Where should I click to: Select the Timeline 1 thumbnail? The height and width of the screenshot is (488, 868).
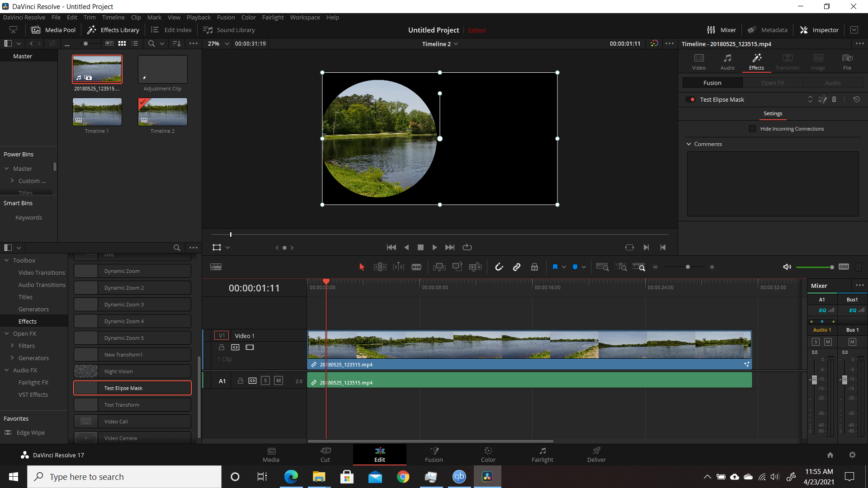[97, 112]
